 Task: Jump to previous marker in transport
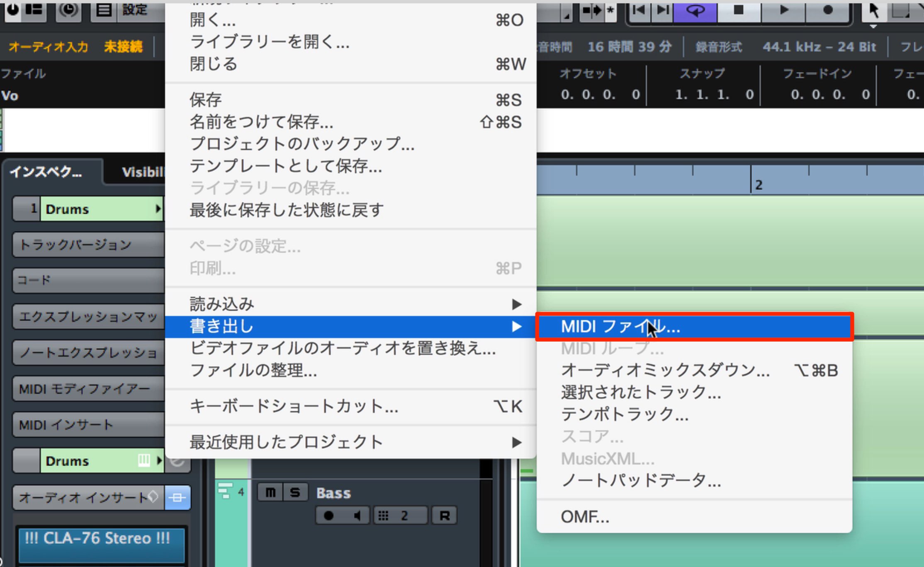[x=639, y=10]
